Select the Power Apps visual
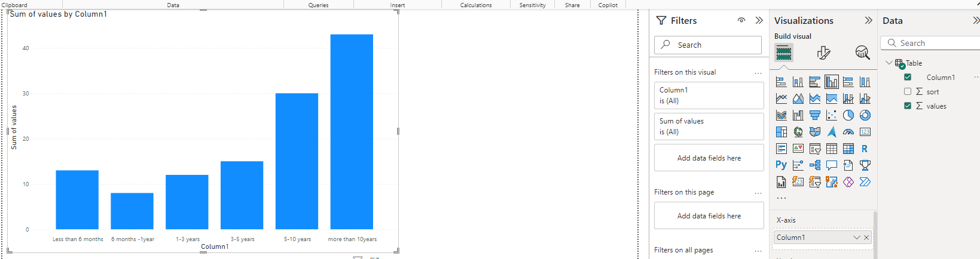The height and width of the screenshot is (259, 980). tap(848, 182)
